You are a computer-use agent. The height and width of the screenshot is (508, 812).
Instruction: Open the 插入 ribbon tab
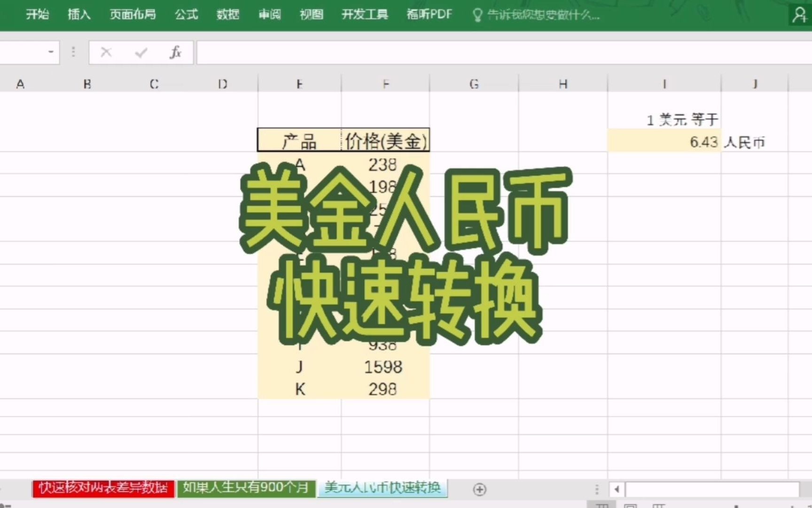[x=79, y=15]
